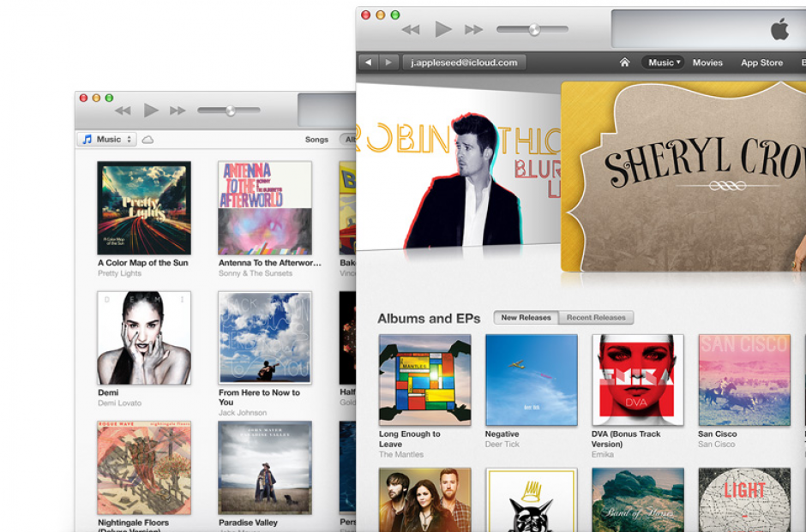Click the Apple logo in the Store toolbar
This screenshot has height=532, width=806.
(x=779, y=31)
